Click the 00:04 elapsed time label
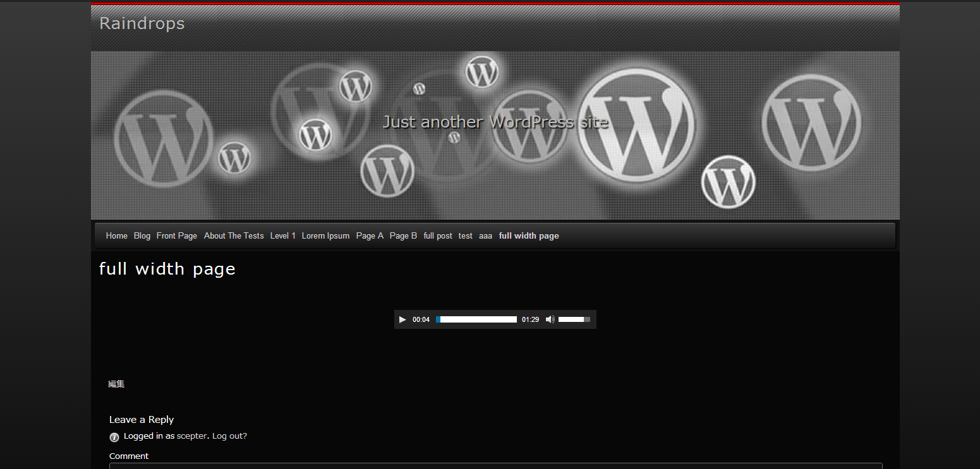The image size is (980, 469). point(421,319)
